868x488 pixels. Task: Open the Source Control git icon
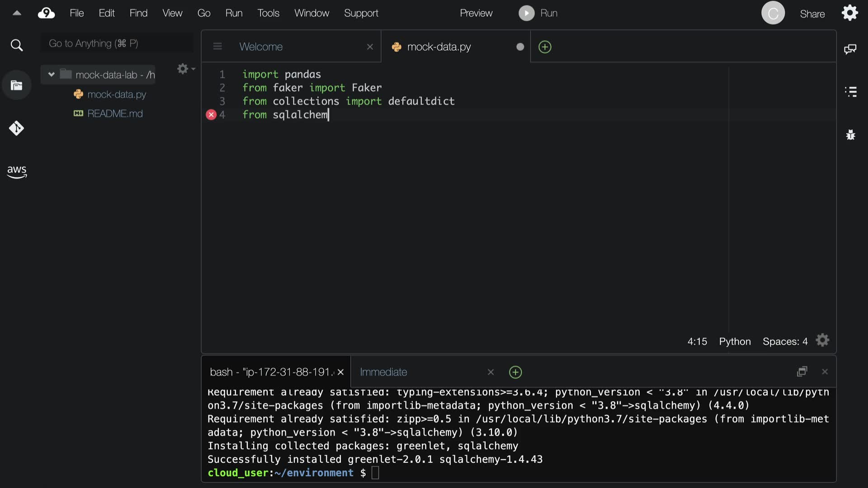17,128
